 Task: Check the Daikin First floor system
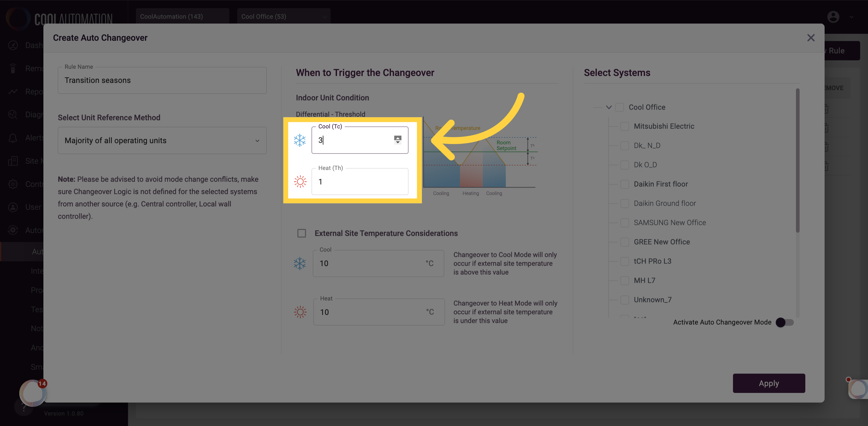[x=624, y=184]
